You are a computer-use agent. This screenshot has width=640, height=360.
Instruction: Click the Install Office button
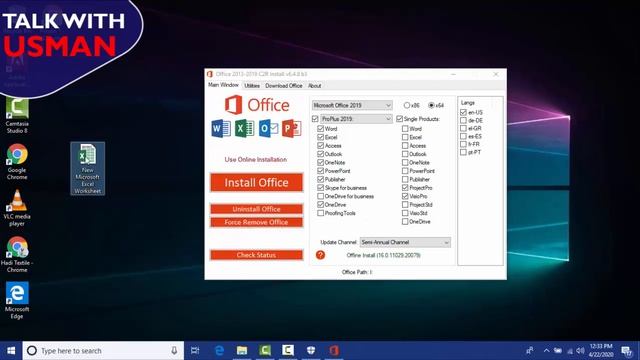tap(257, 182)
